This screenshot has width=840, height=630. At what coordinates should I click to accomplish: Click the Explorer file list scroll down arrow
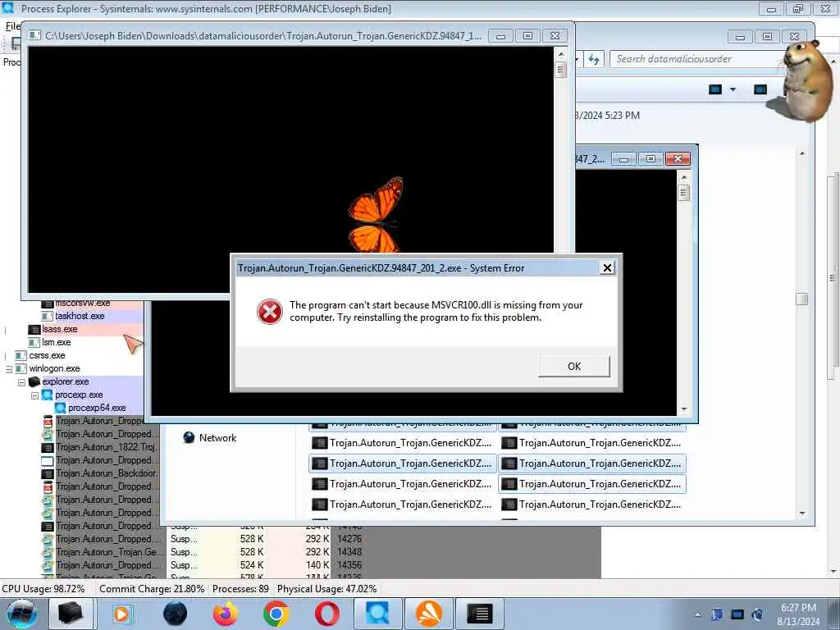click(802, 514)
